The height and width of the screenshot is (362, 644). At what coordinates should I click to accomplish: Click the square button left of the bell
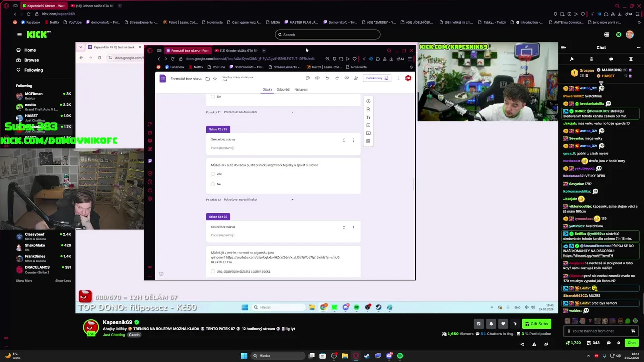pos(479,324)
